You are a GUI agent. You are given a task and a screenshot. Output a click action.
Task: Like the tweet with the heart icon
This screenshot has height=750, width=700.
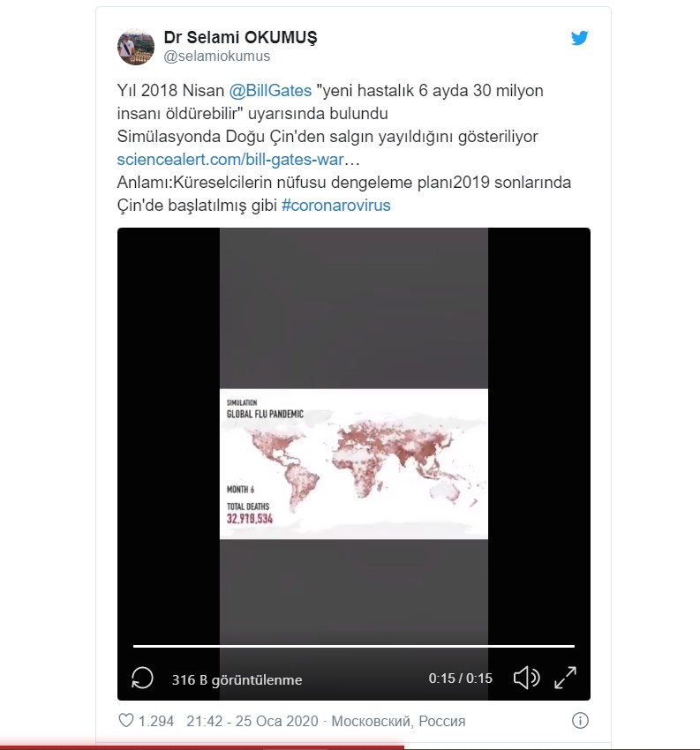tap(126, 720)
